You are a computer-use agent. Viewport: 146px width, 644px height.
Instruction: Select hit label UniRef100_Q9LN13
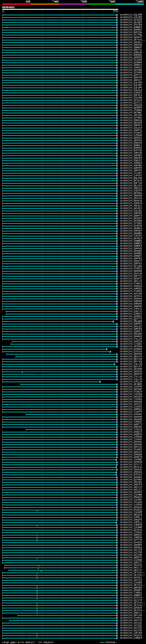[131, 42]
